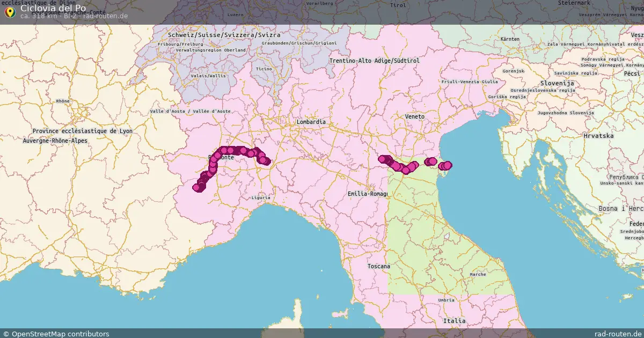The height and width of the screenshot is (338, 644).
Task: Click the Veneto map label
Action: pos(415,116)
